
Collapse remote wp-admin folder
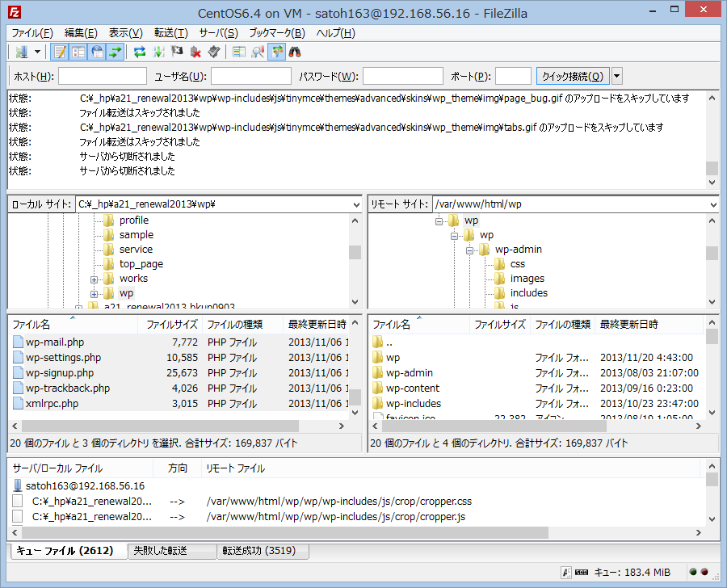click(469, 251)
